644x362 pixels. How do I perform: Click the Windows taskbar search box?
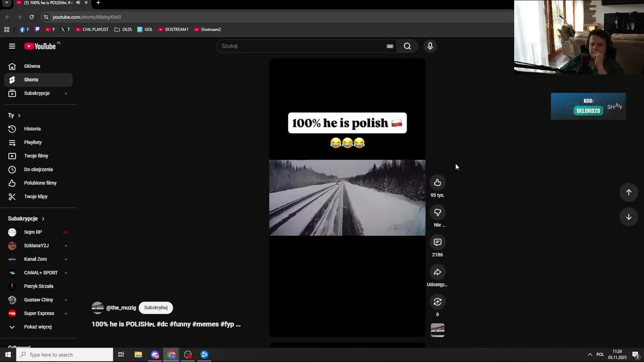tap(64, 355)
